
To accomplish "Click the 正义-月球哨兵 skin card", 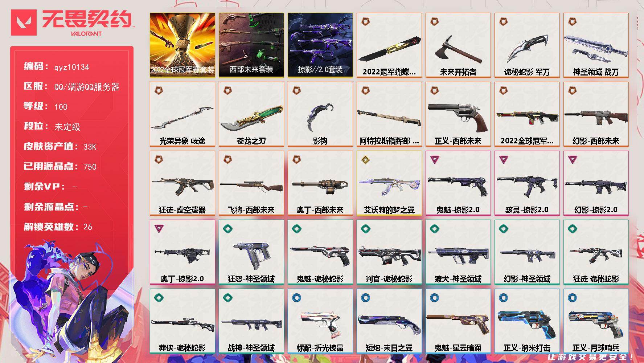I will 596,321.
